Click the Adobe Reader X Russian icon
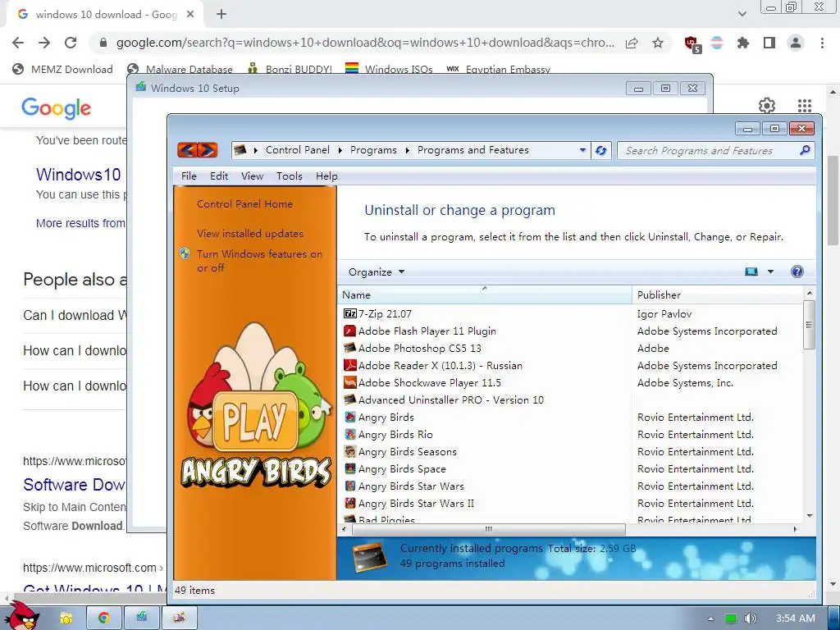 [349, 365]
